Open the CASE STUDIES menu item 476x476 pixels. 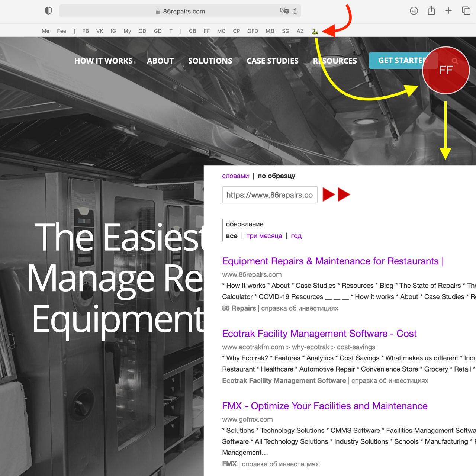coord(273,61)
